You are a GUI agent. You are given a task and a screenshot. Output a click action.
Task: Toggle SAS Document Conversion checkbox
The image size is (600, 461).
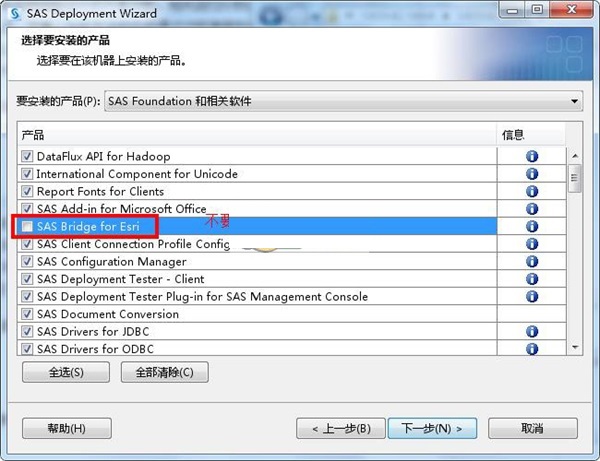(x=27, y=314)
